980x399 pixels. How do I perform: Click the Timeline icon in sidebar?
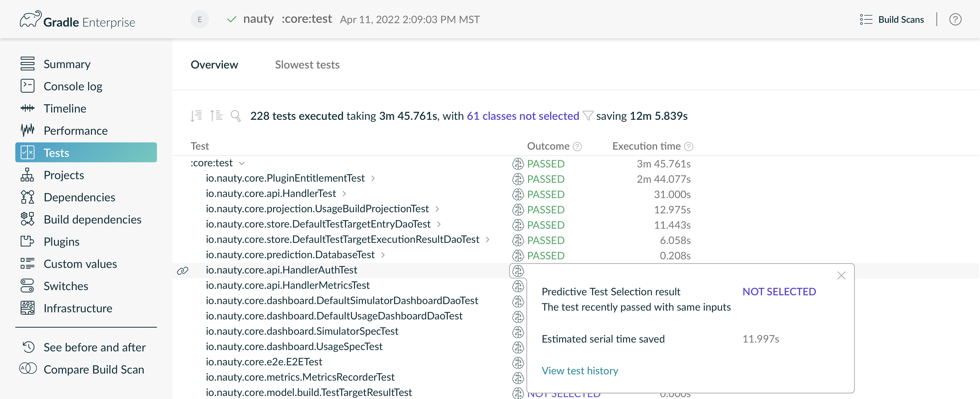[x=27, y=108]
